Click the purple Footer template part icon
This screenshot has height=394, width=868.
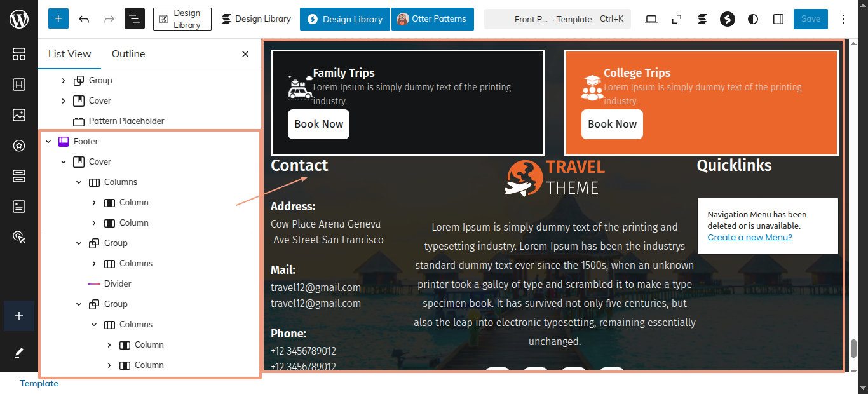click(x=64, y=141)
